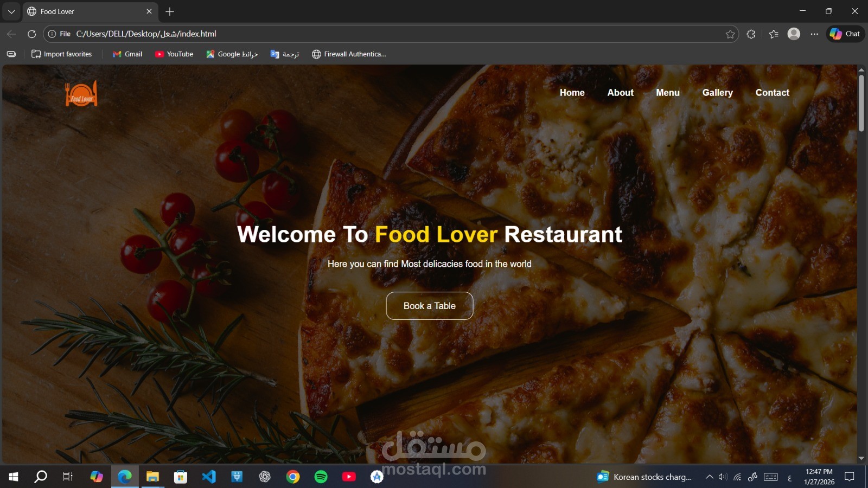The height and width of the screenshot is (488, 868).
Task: Open the round blue-and-white app icon right of YouTube
Action: (x=377, y=477)
